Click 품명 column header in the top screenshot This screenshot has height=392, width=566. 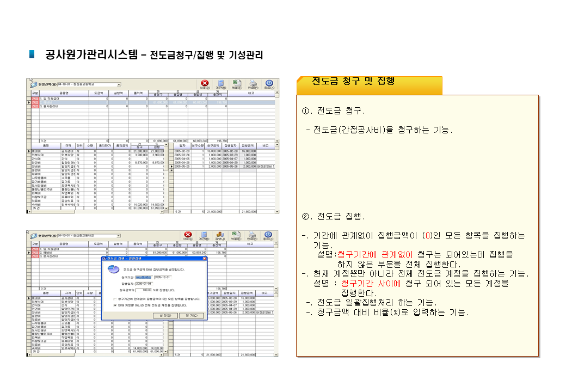(x=46, y=145)
